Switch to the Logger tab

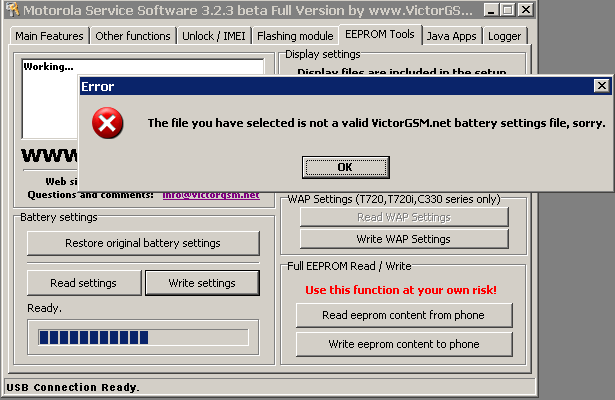tap(504, 36)
